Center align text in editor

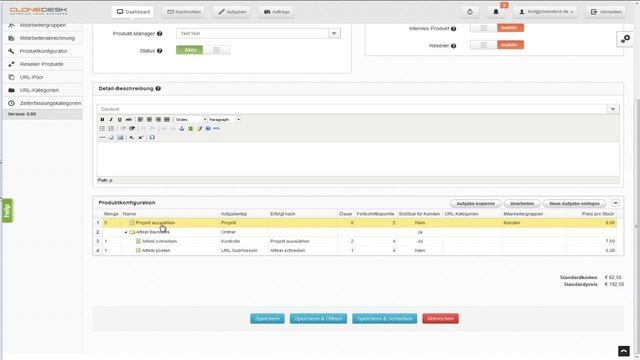point(149,120)
